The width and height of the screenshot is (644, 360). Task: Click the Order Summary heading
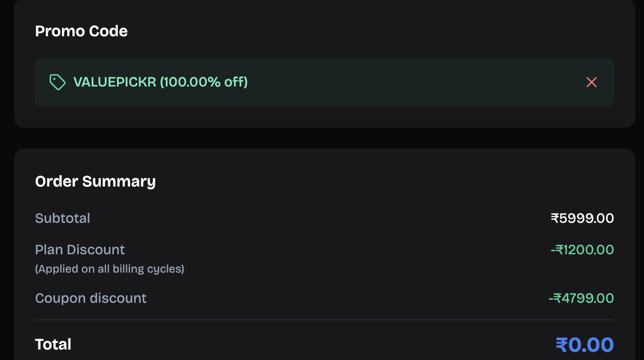(95, 181)
